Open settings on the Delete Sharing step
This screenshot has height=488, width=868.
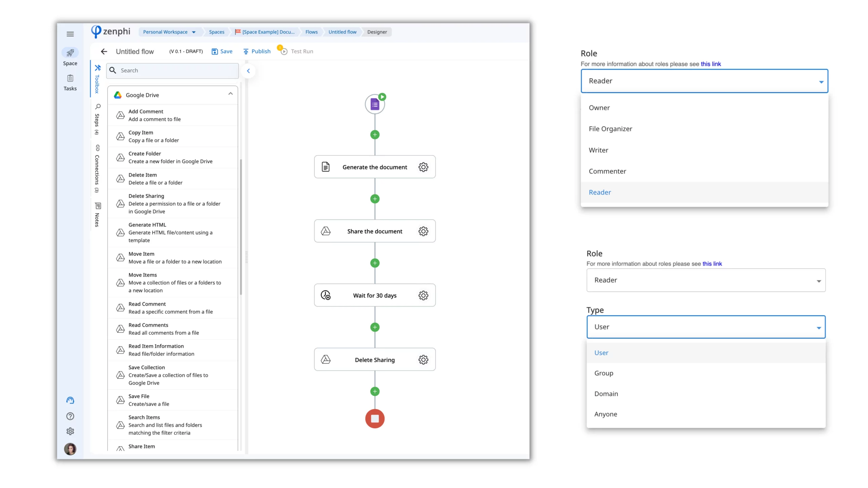tap(423, 360)
